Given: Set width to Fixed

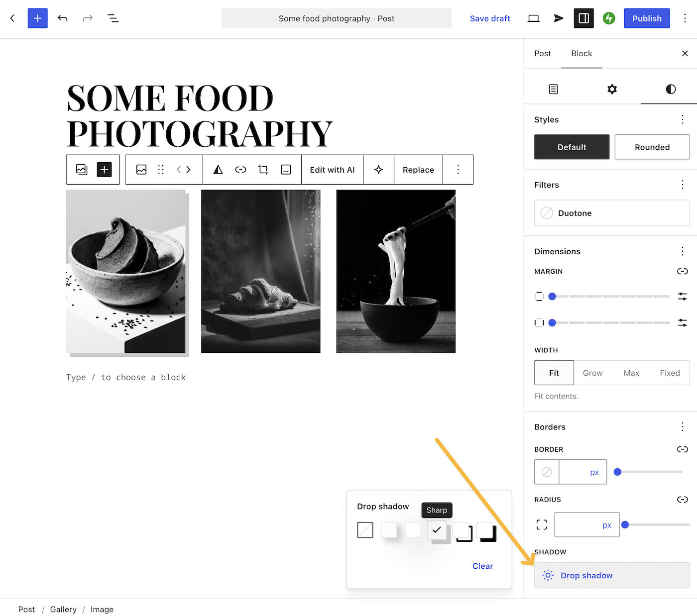Looking at the screenshot, I should (670, 373).
